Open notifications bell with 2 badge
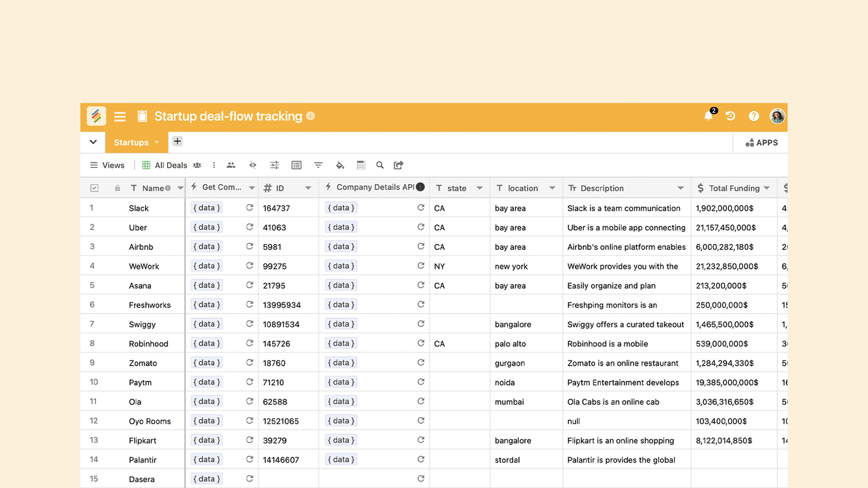The width and height of the screenshot is (868, 488). [709, 115]
